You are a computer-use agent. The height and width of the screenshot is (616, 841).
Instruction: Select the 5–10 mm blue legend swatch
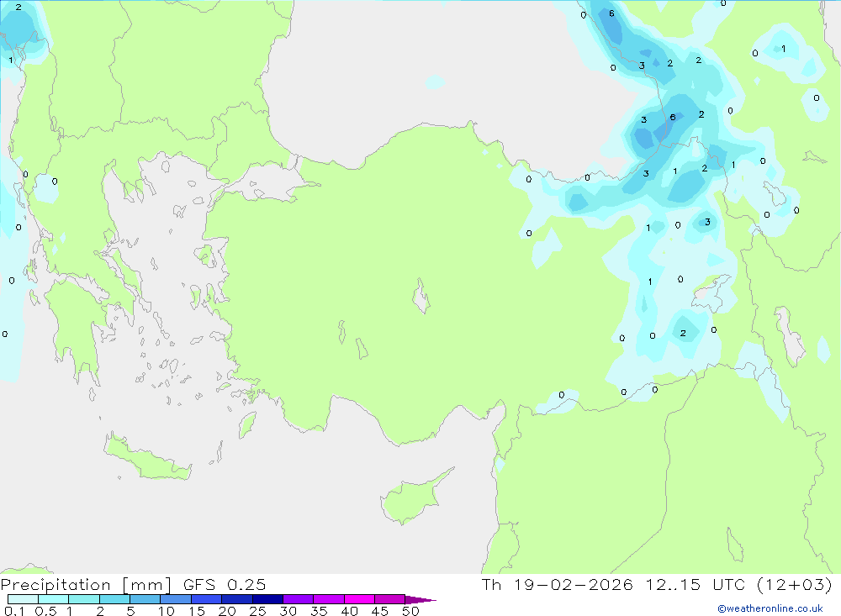click(x=145, y=599)
